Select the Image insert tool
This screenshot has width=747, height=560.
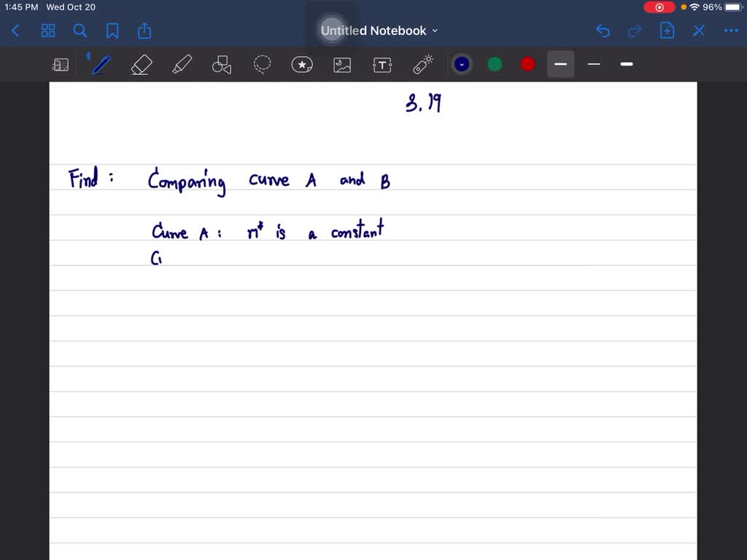pyautogui.click(x=342, y=65)
